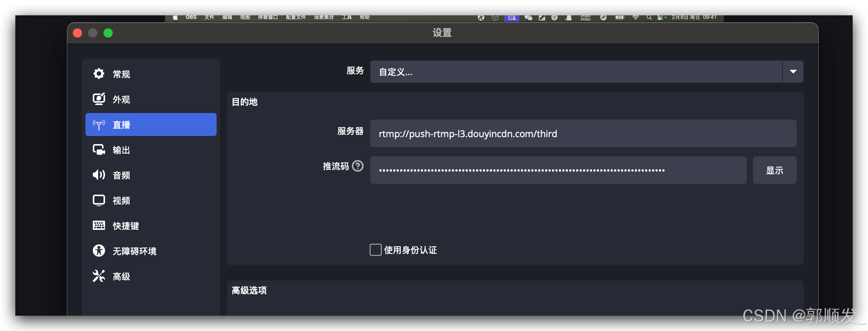Open the 配置文件 menu

(296, 17)
